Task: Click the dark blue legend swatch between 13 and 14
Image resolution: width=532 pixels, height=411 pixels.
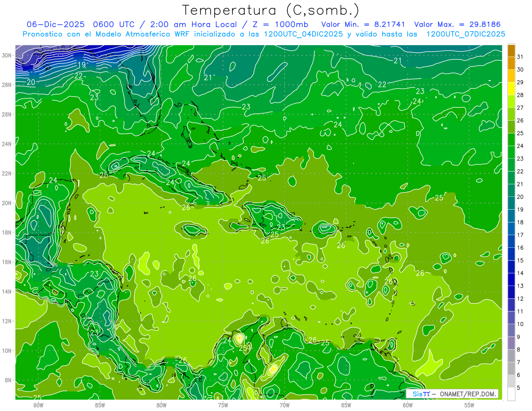Action: [x=511, y=279]
